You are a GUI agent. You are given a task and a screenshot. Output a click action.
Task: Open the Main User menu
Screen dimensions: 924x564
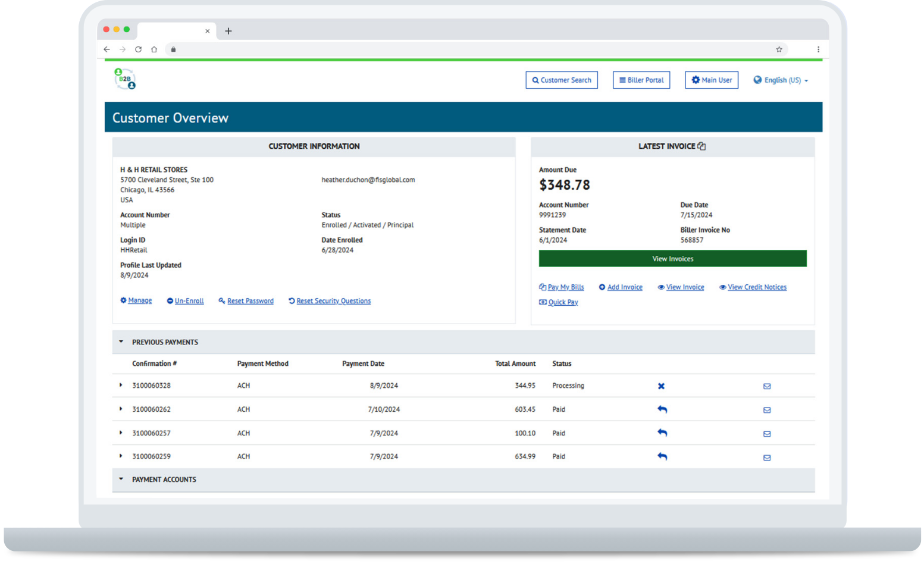pyautogui.click(x=711, y=80)
